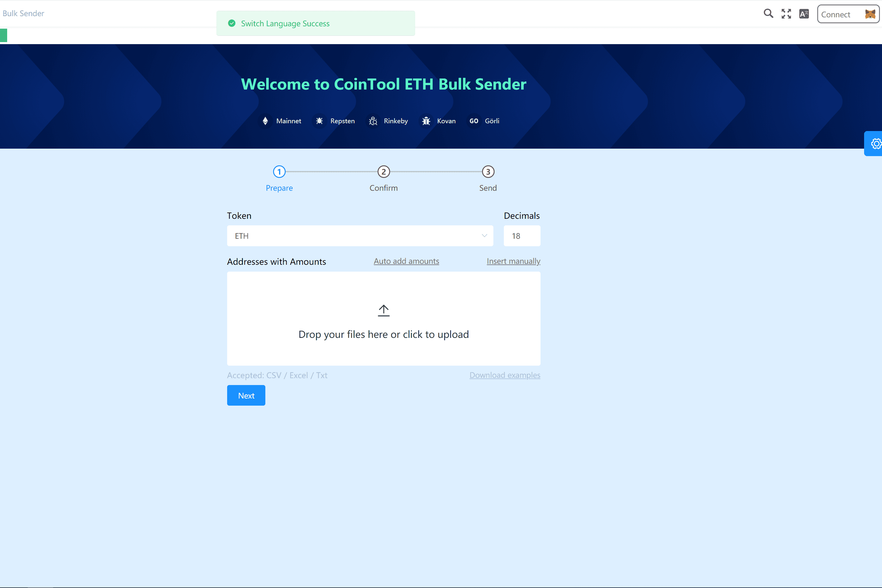The image size is (882, 588).
Task: Edit the Decimals value field
Action: [x=522, y=236]
